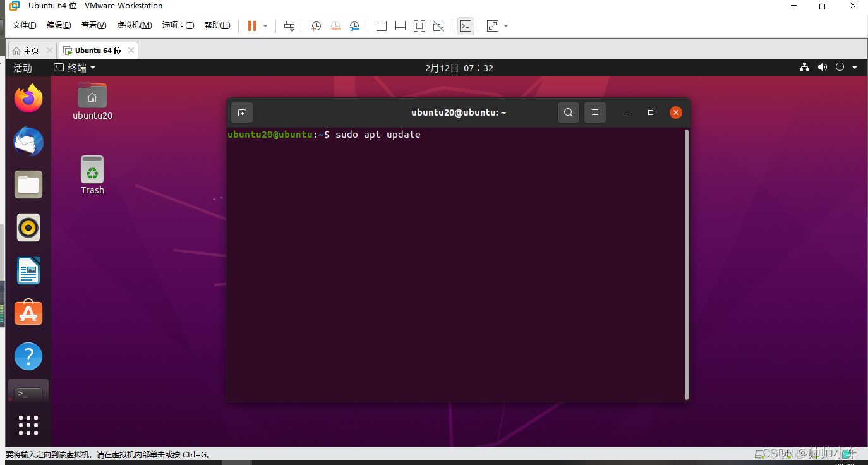The image size is (868, 465).
Task: Open the 查看(V) menu
Action: point(93,26)
